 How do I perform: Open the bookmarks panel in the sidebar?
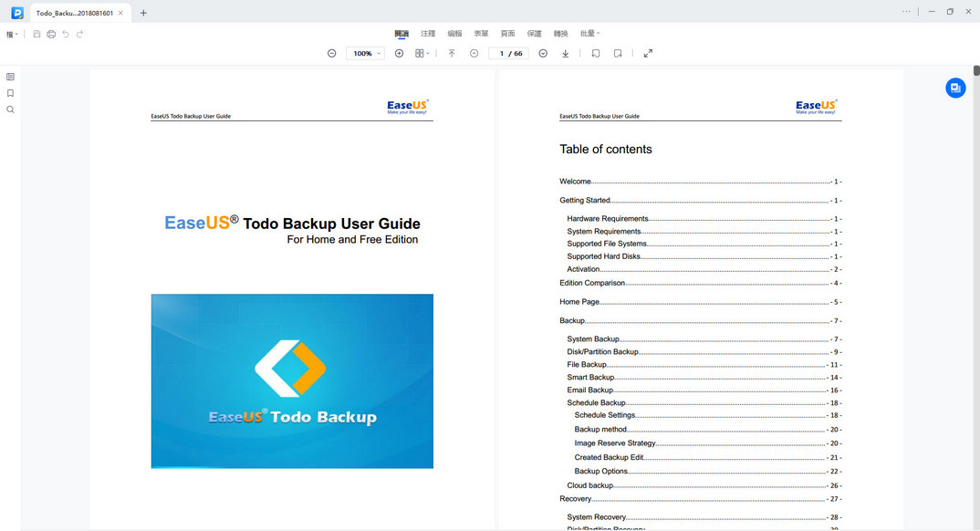[10, 92]
